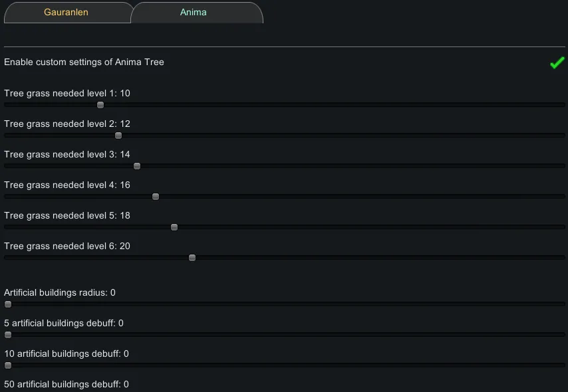Viewport: 568px width, 392px height.
Task: Click the level 4 tree grass slider handle
Action: pyautogui.click(x=156, y=197)
